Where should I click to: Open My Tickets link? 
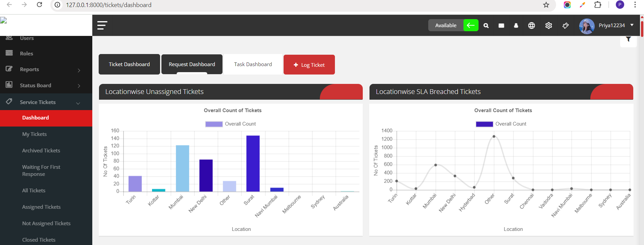[34, 134]
